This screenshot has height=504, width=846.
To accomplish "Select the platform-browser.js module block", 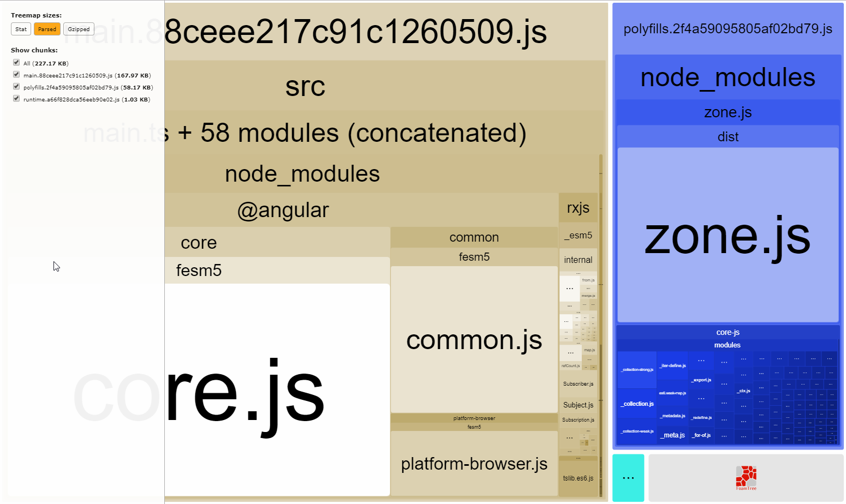I will pos(474,463).
